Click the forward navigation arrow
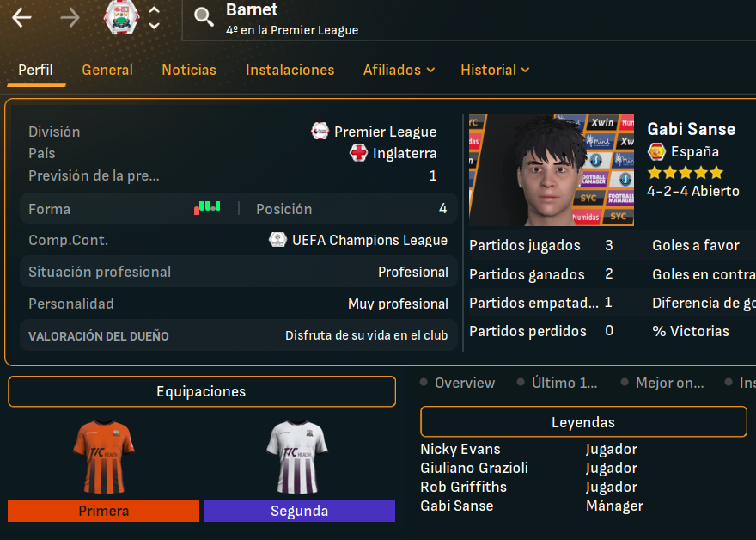Screen dimensions: 756x540 [70, 18]
